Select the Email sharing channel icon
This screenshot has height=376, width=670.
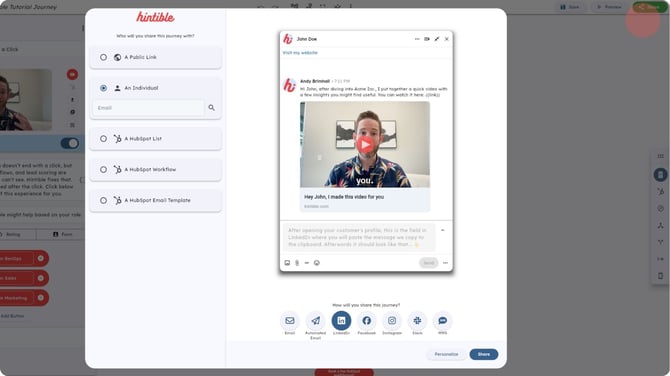tap(290, 320)
